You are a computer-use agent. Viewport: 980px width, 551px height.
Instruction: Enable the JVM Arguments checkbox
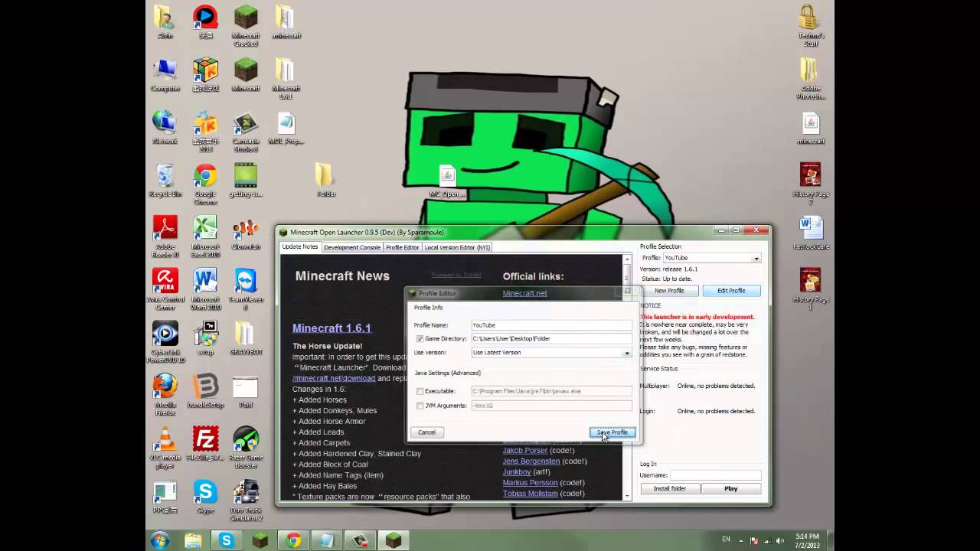click(x=420, y=406)
